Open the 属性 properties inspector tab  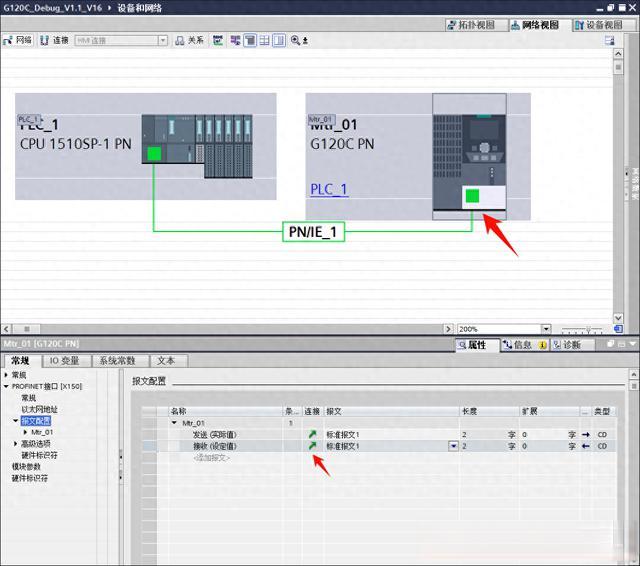coord(477,345)
